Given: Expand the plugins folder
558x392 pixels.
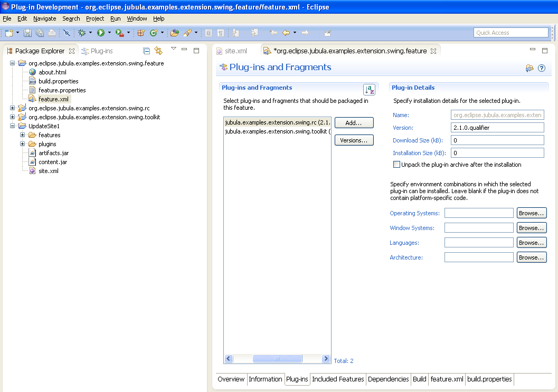Looking at the screenshot, I should point(22,144).
